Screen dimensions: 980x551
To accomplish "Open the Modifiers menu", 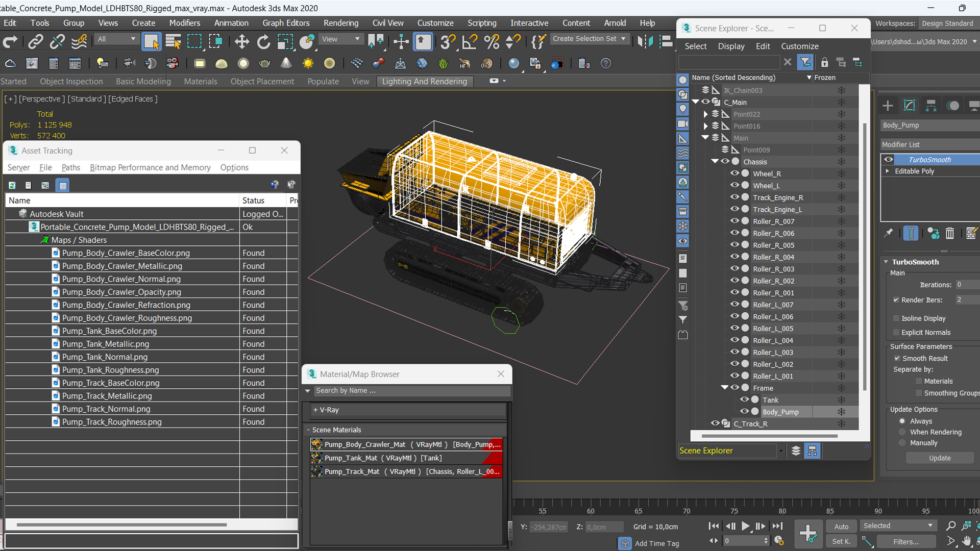I will 184,23.
